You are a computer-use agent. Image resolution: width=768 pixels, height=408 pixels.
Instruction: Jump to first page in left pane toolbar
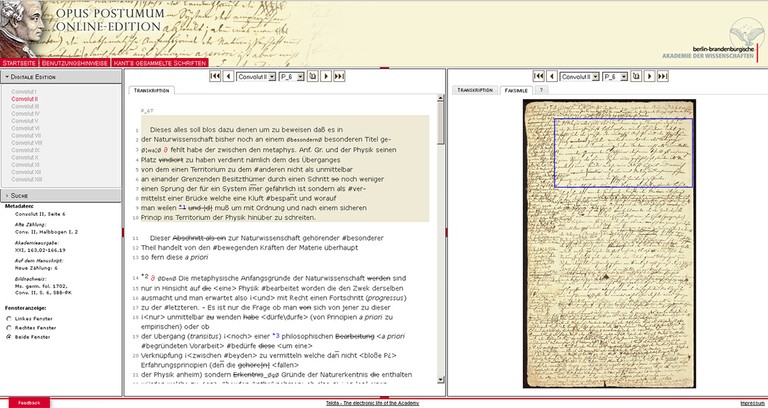pos(215,76)
